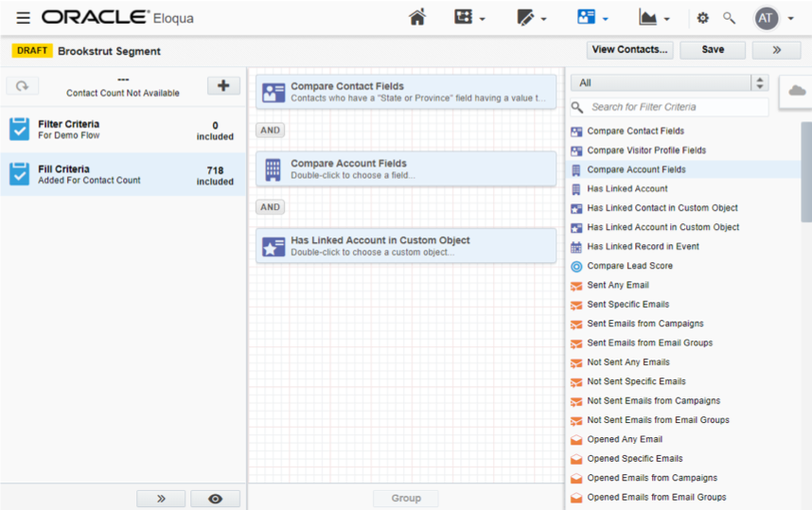Click the Has Linked Account in Custom Object canvas icon
Screen dimensions: 812x510
tap(274, 246)
